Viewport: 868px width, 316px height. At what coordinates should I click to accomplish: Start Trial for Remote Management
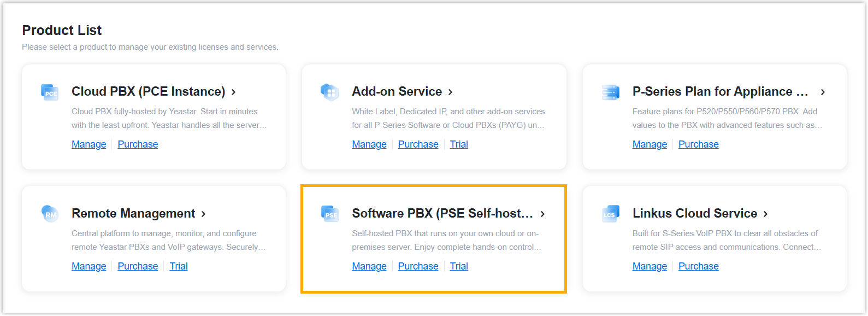[179, 266]
